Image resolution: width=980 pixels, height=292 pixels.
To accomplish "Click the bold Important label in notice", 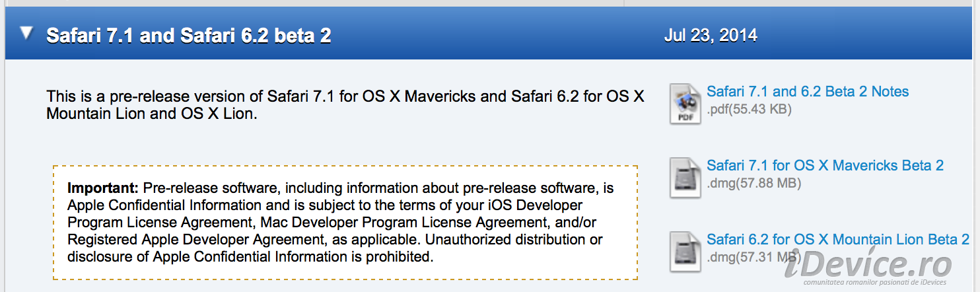I will point(103,188).
